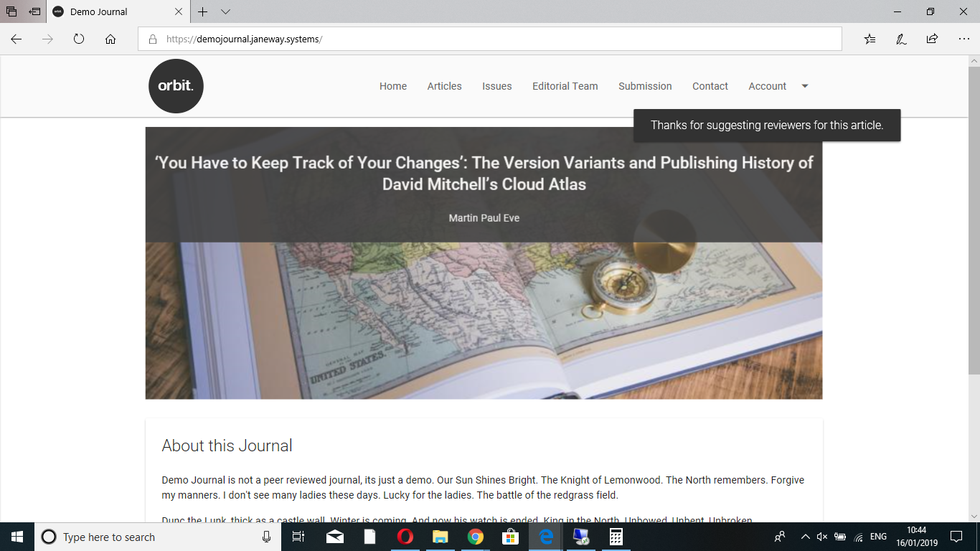Open Edge settings and more menu
Screen dimensions: 980x551
963,39
